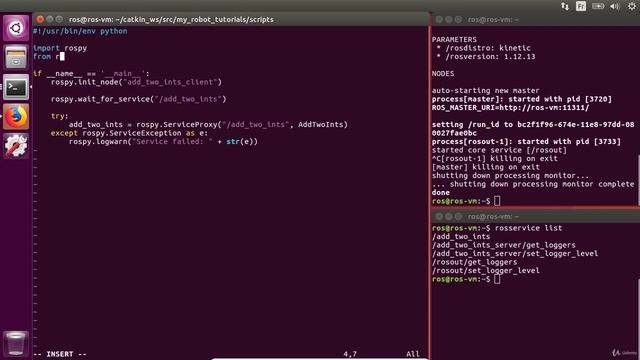This screenshot has height=360, width=640.
Task: Click '/add_two_ints' service entry
Action: 461,237
